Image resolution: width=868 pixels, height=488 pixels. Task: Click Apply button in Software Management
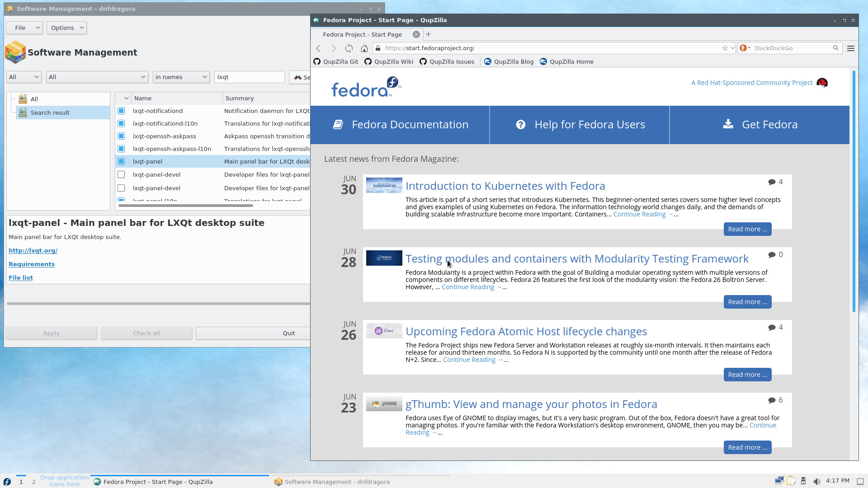click(x=51, y=333)
